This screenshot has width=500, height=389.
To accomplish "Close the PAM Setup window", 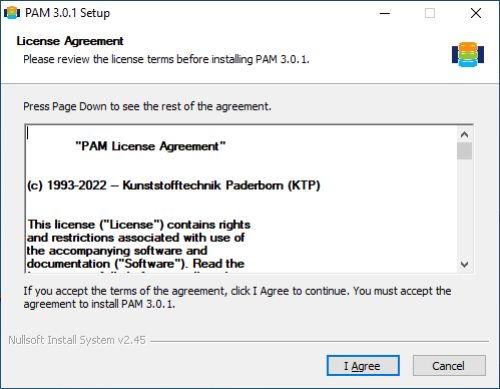I will tap(476, 13).
